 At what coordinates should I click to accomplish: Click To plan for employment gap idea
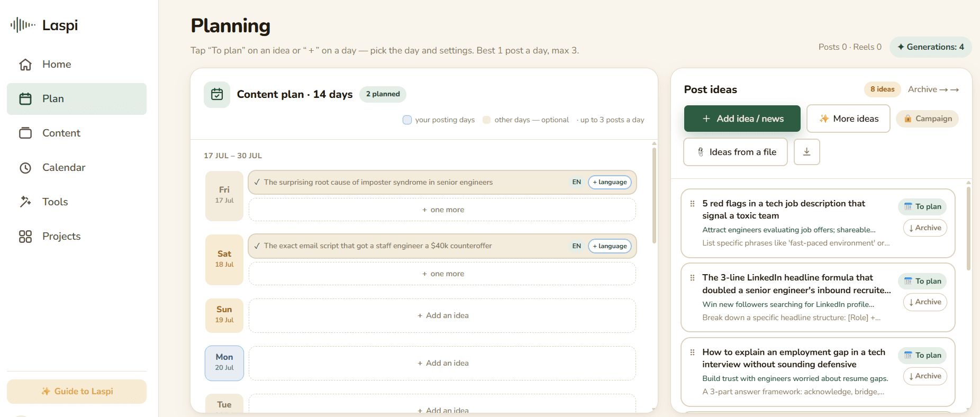click(922, 355)
